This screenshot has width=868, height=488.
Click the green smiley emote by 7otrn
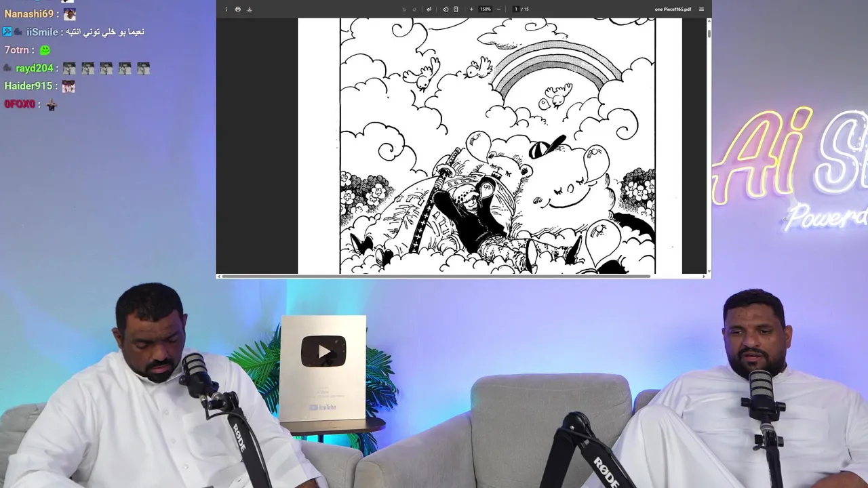point(45,50)
